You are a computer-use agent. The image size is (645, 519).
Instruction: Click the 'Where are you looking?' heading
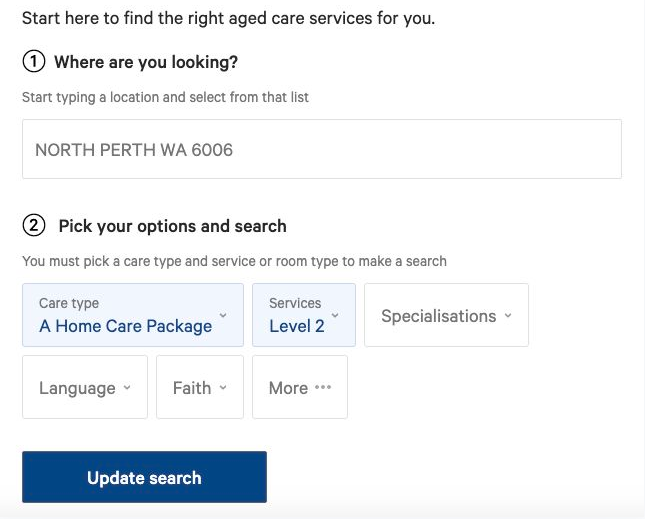(146, 62)
